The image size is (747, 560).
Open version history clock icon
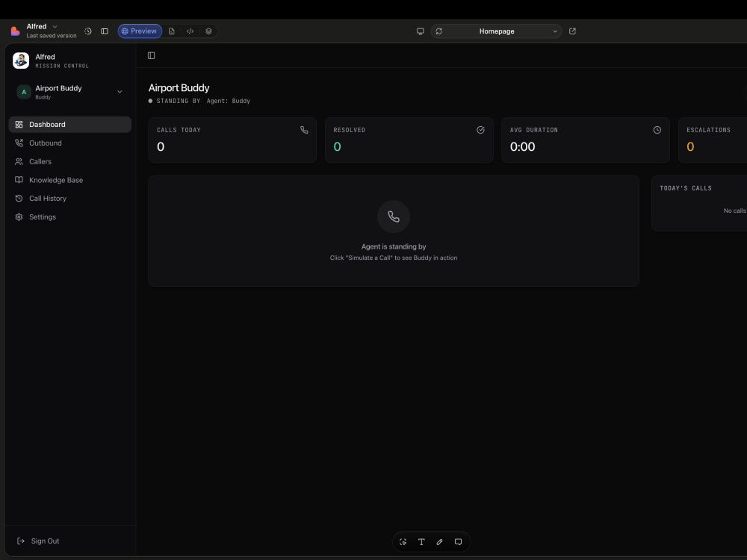[88, 31]
